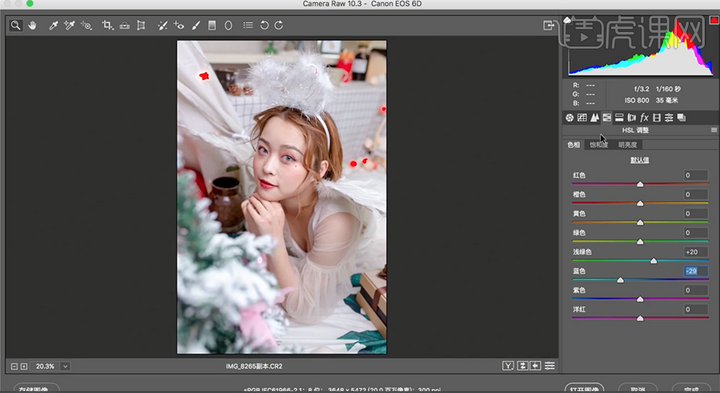This screenshot has width=720, height=393.
Task: Rotate image 90° clockwise
Action: coord(279,25)
